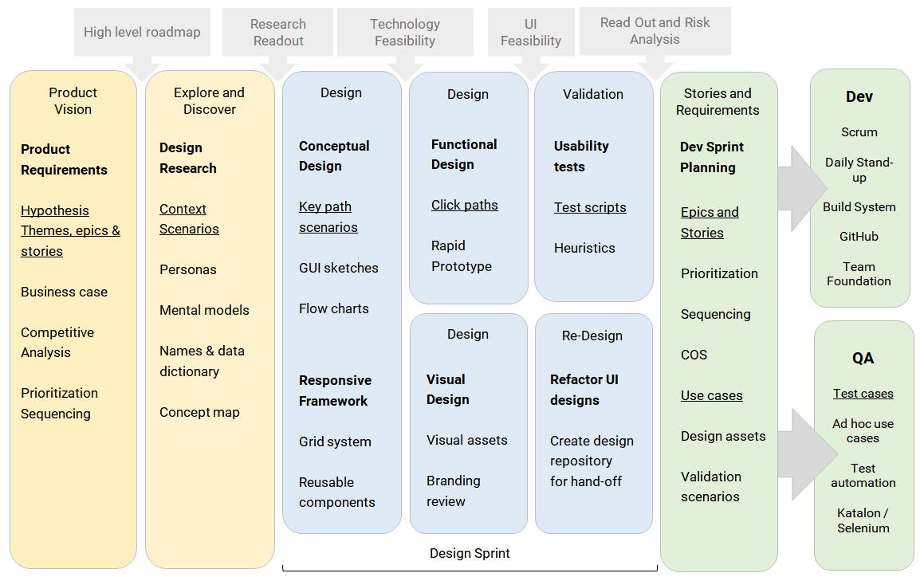Open the Test cases link under QA
This screenshot has height=577, width=924.
[x=863, y=393]
